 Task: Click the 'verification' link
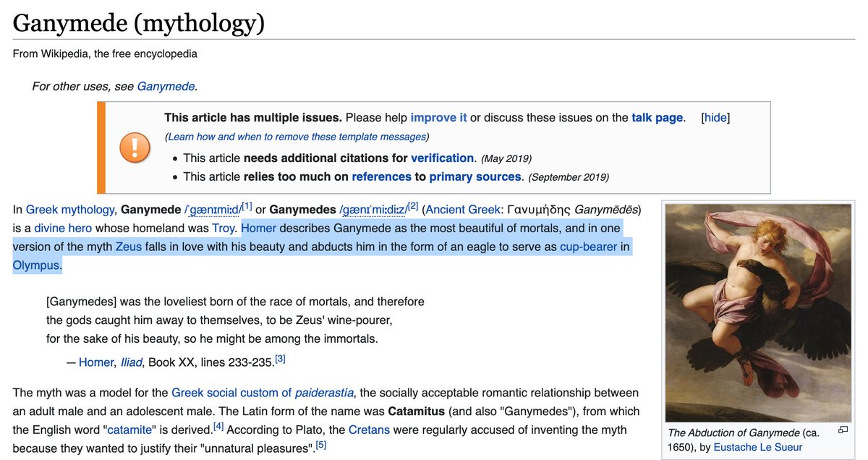coord(443,158)
